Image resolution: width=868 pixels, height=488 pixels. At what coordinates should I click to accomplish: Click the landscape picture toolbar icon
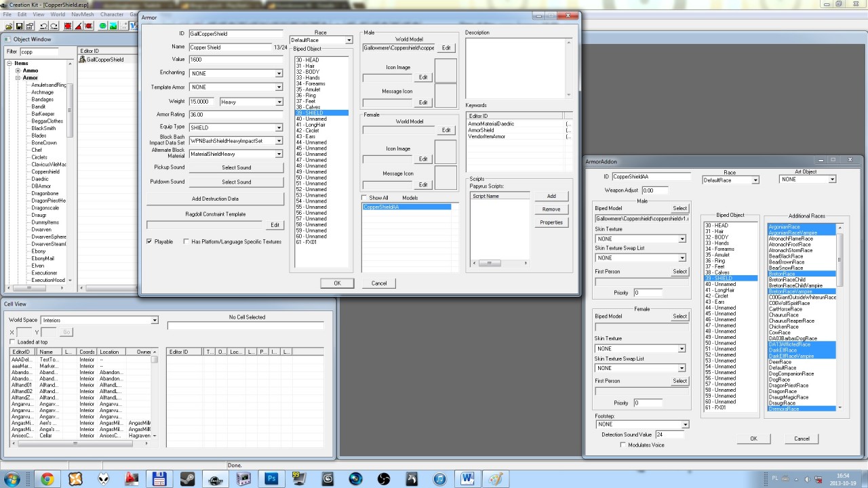tap(115, 26)
